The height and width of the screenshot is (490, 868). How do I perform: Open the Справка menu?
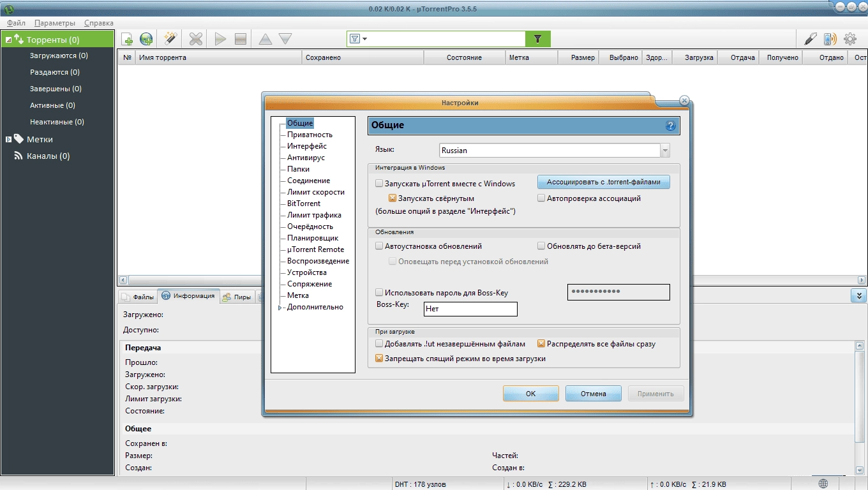(99, 23)
